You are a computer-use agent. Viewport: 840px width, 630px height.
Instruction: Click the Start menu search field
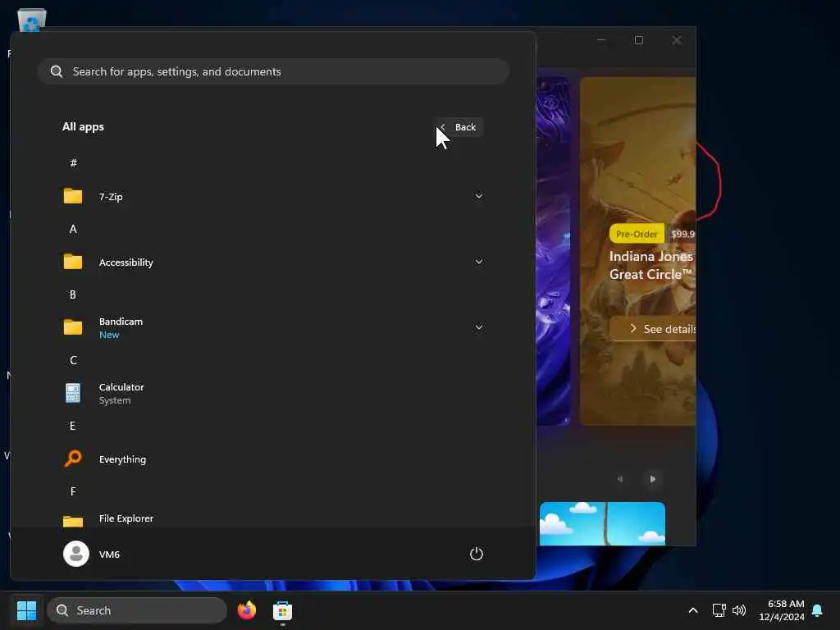coord(273,71)
